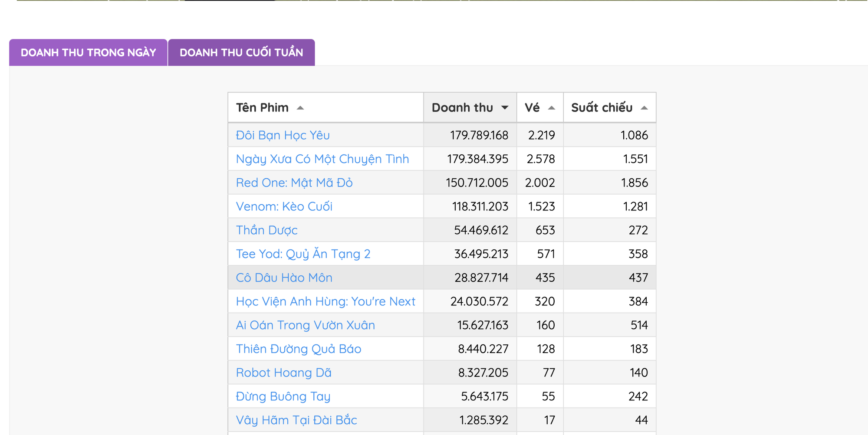The height and width of the screenshot is (435, 868).
Task: Select revenue value 150.712.005
Action: pyautogui.click(x=477, y=183)
